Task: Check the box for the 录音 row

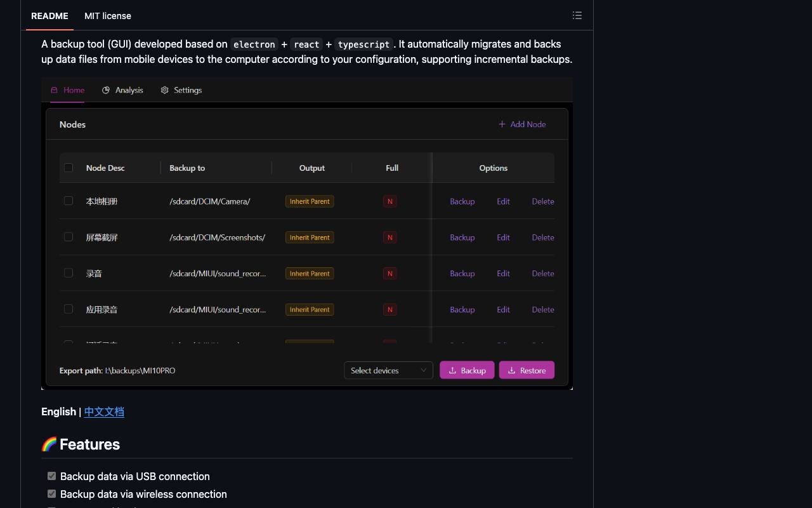Action: click(69, 273)
